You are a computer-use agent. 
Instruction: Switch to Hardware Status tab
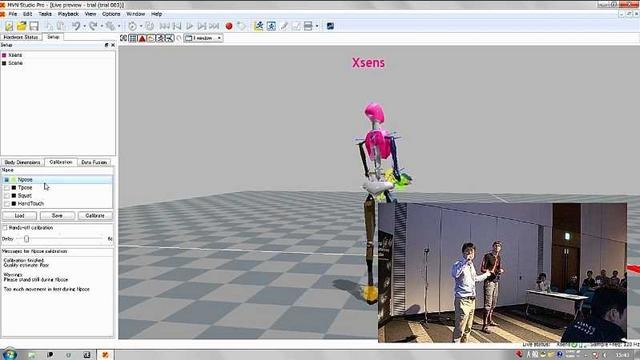click(x=20, y=37)
